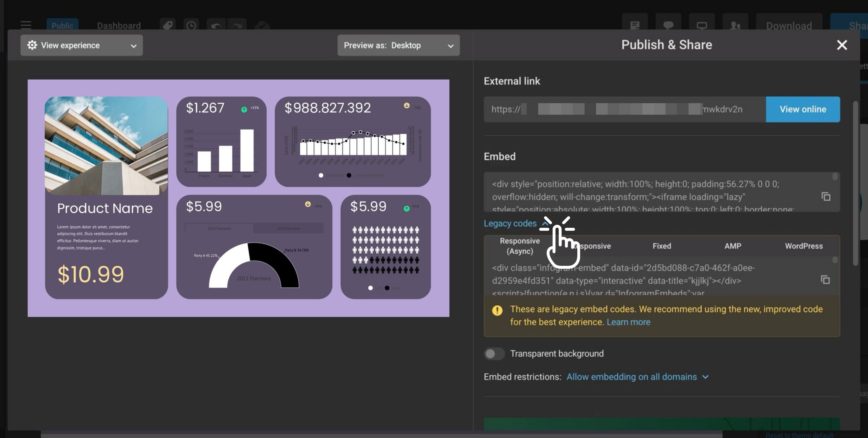Click the yellow down arrow beside $988.827.392
The height and width of the screenshot is (438, 868).
pyautogui.click(x=407, y=105)
